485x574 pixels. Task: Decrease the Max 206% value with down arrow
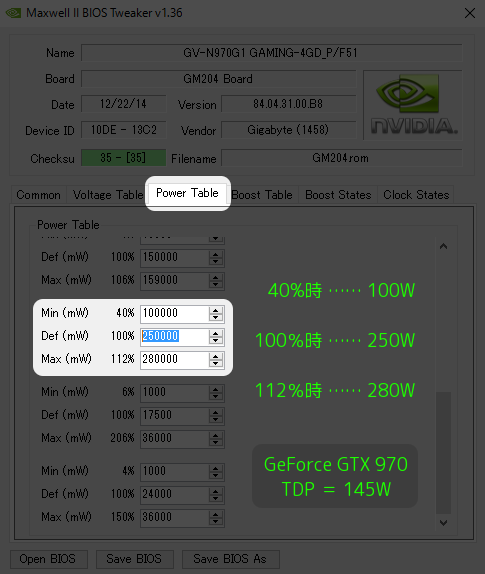[x=216, y=443]
